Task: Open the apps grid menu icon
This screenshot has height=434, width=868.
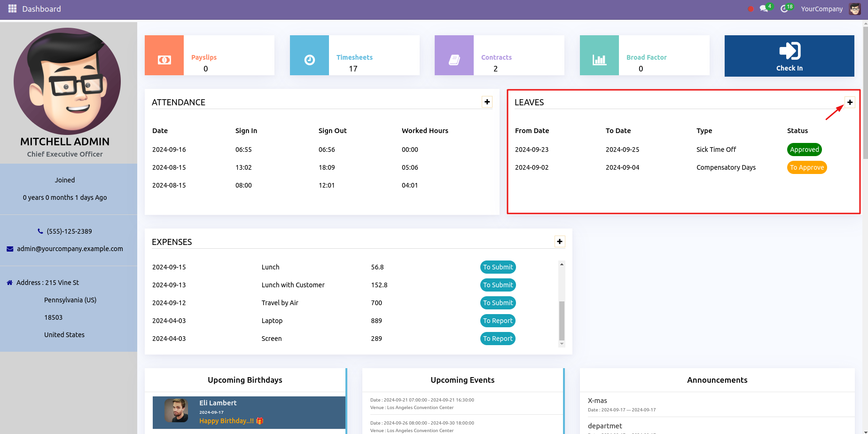Action: click(x=12, y=9)
